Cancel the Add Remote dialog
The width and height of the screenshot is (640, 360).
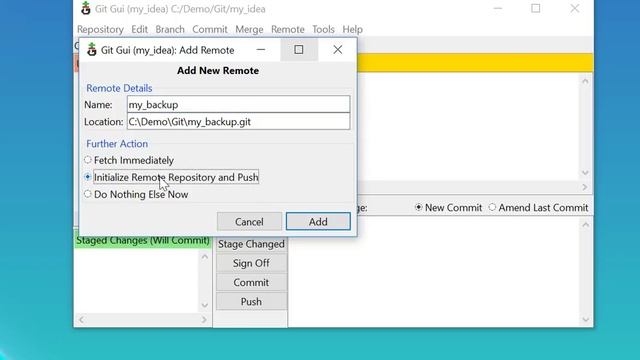tap(249, 222)
